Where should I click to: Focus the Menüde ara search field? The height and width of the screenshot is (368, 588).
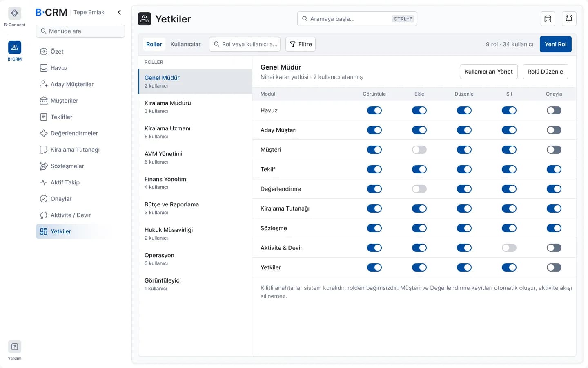click(80, 31)
